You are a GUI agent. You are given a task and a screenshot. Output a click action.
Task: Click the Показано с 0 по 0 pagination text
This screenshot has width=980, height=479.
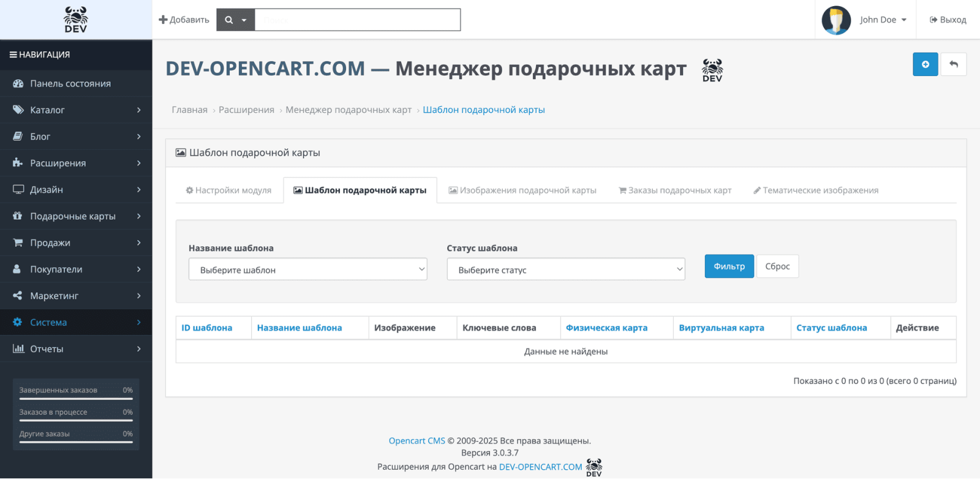[x=875, y=381]
